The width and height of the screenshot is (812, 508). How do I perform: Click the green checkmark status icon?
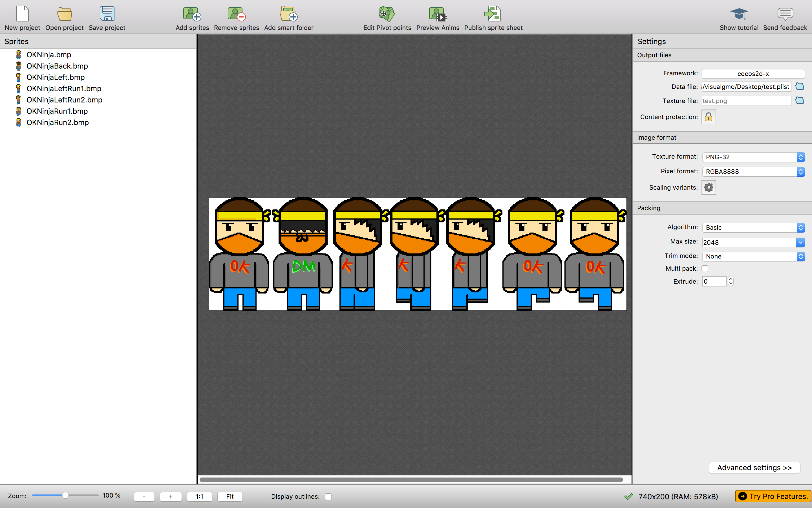tap(628, 496)
